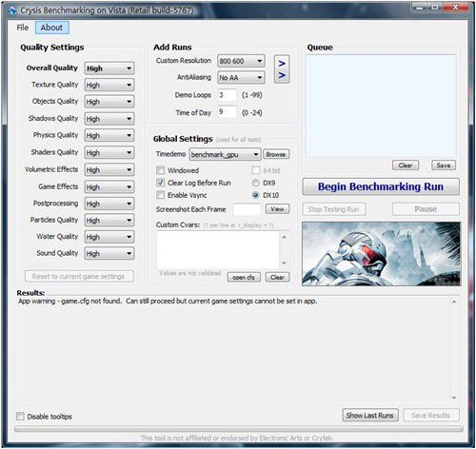Open the File menu

(x=23, y=28)
